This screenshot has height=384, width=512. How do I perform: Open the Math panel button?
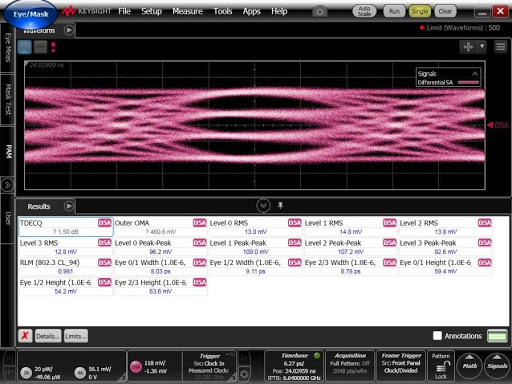469,366
